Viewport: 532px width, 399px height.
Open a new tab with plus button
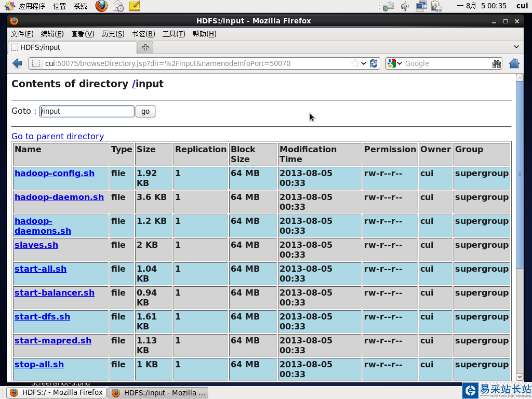click(x=145, y=47)
